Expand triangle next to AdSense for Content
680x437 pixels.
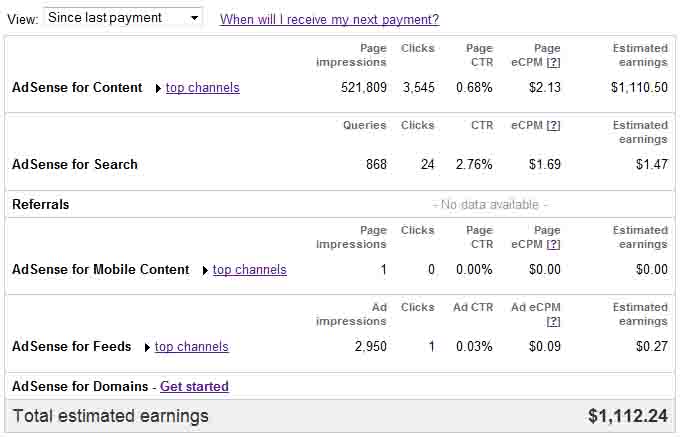point(158,88)
